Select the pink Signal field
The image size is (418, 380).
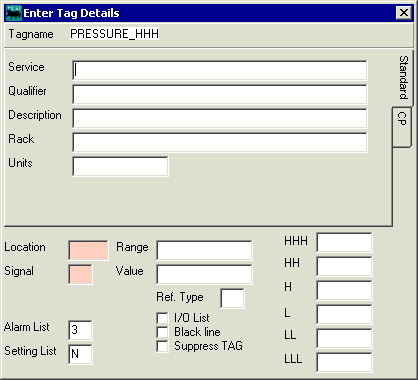[80, 274]
